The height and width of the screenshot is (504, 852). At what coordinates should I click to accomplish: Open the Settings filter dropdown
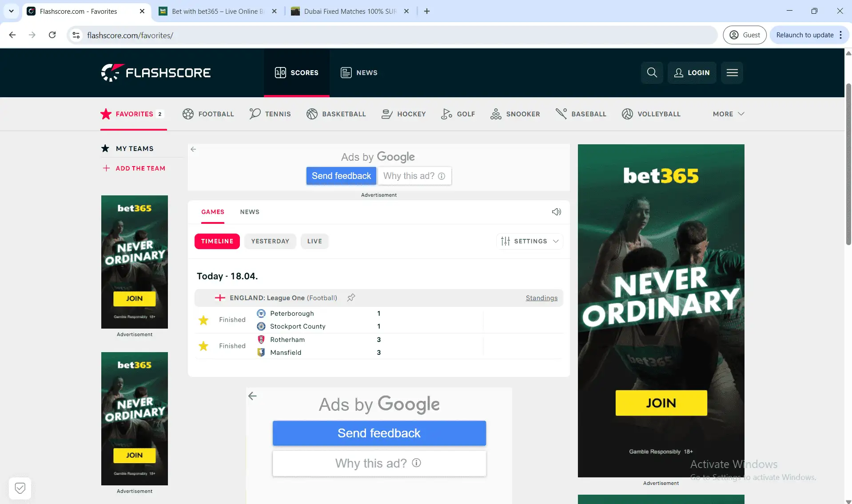[x=530, y=241]
